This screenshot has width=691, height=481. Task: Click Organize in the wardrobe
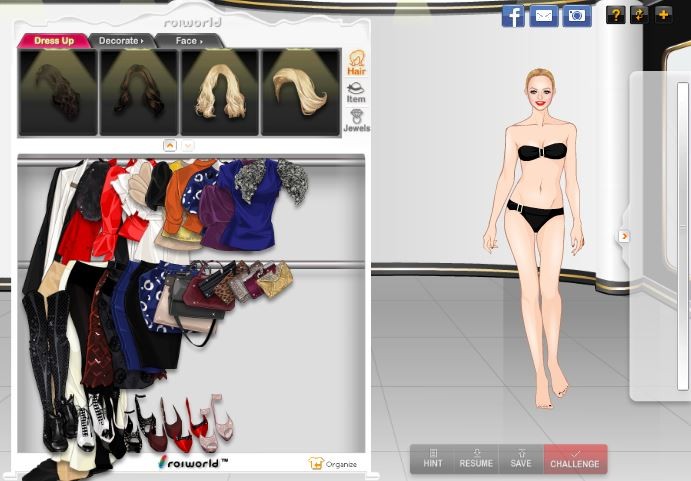pos(334,464)
